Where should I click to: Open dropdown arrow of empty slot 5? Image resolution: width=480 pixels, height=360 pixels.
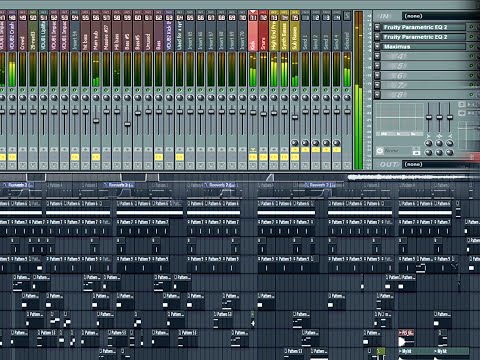point(377,66)
